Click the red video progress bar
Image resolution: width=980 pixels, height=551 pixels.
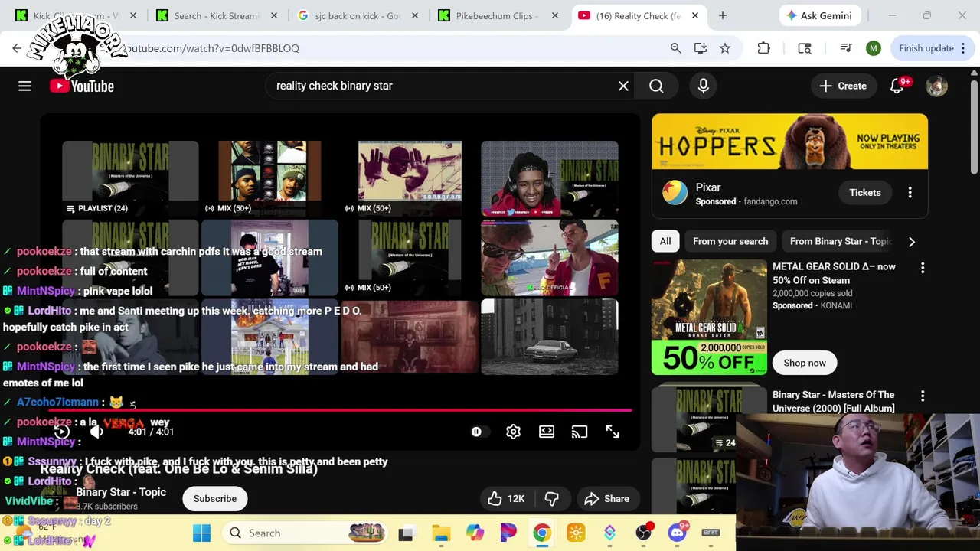pyautogui.click(x=340, y=411)
